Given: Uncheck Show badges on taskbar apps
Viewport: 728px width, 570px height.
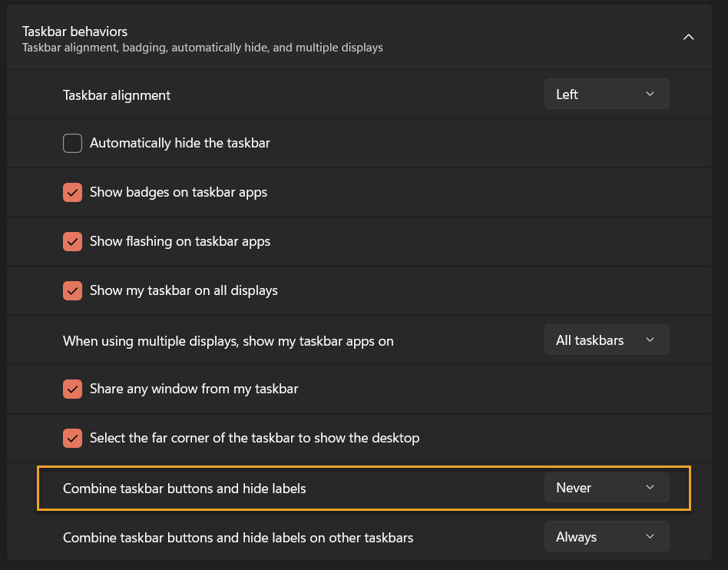Looking at the screenshot, I should [x=72, y=192].
